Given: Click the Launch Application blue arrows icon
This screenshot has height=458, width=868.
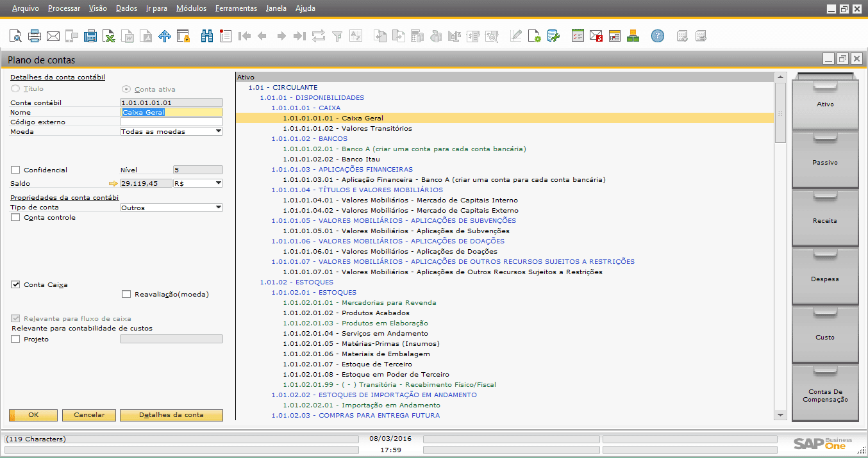Looking at the screenshot, I should (165, 36).
